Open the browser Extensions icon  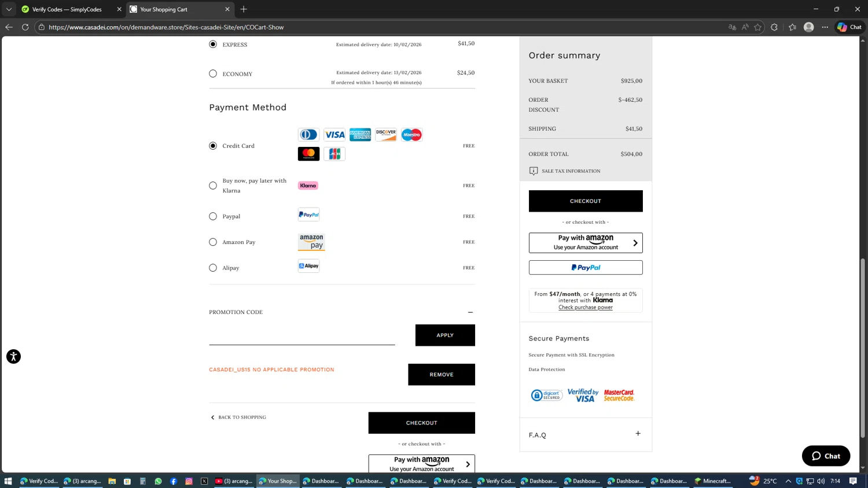[774, 27]
